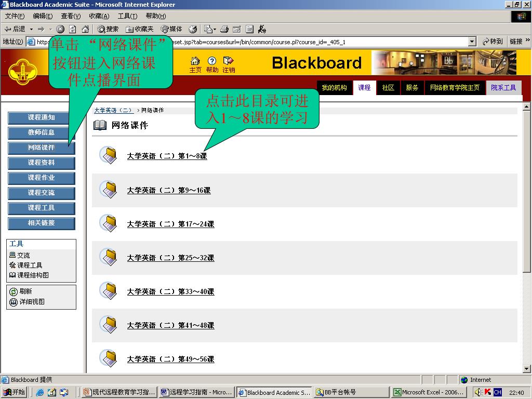Click the 教师信息 sidebar button
The image size is (532, 399).
point(42,132)
